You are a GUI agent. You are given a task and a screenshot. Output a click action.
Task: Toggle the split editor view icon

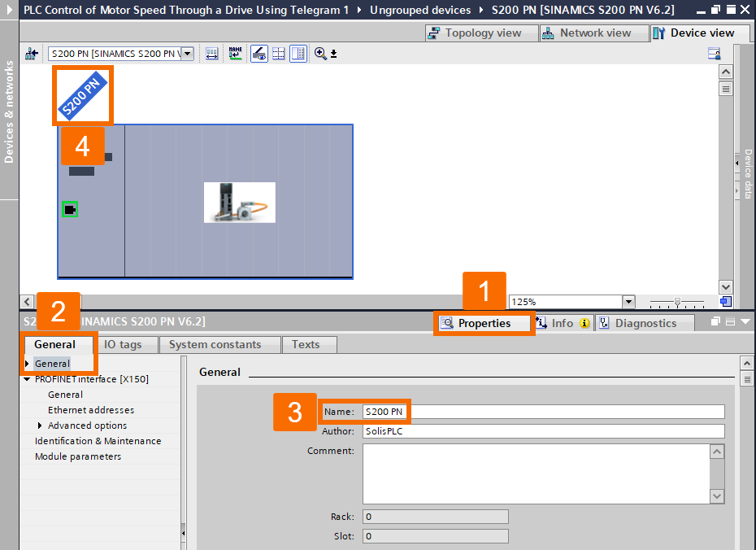click(298, 54)
